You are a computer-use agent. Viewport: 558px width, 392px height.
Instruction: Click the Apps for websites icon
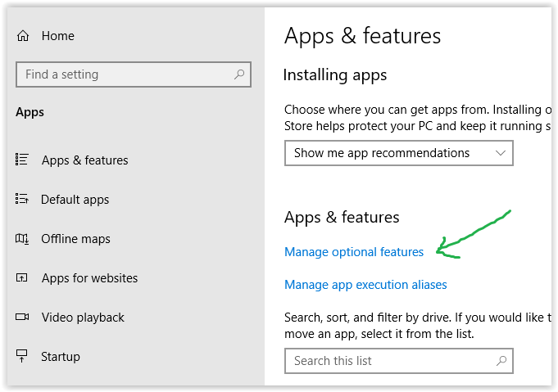(23, 277)
